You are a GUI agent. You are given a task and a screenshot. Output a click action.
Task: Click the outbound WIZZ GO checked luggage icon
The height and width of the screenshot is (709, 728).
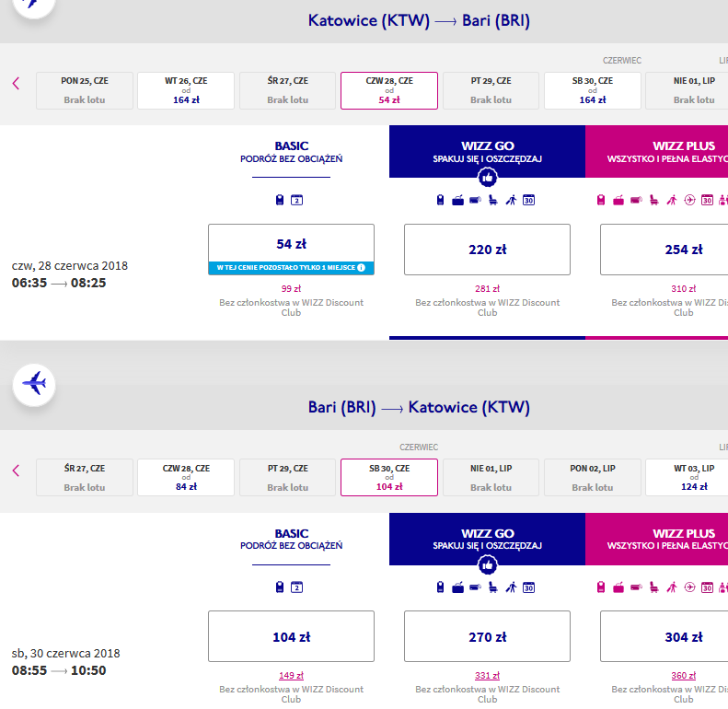click(x=476, y=200)
